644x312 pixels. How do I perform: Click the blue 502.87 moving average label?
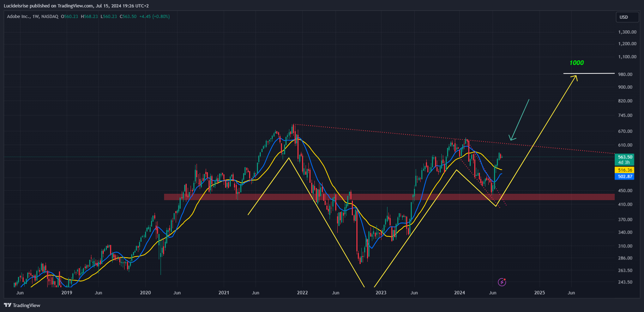[x=625, y=176]
